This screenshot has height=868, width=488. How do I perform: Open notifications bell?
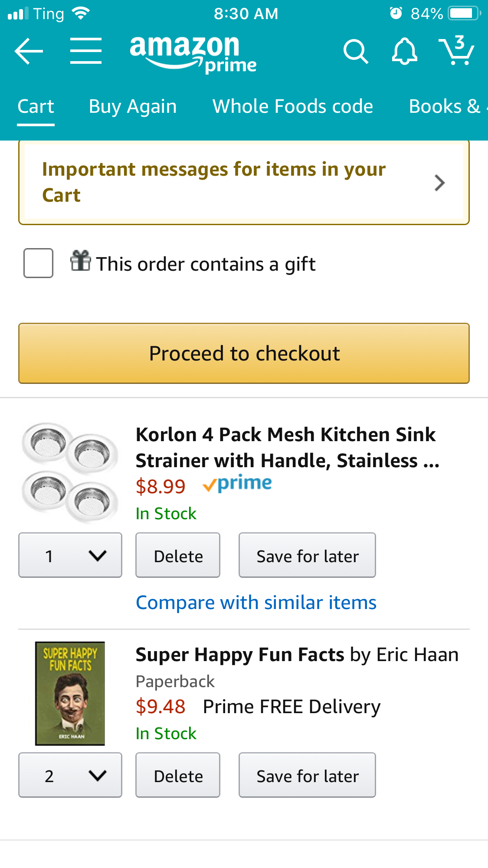pyautogui.click(x=404, y=52)
